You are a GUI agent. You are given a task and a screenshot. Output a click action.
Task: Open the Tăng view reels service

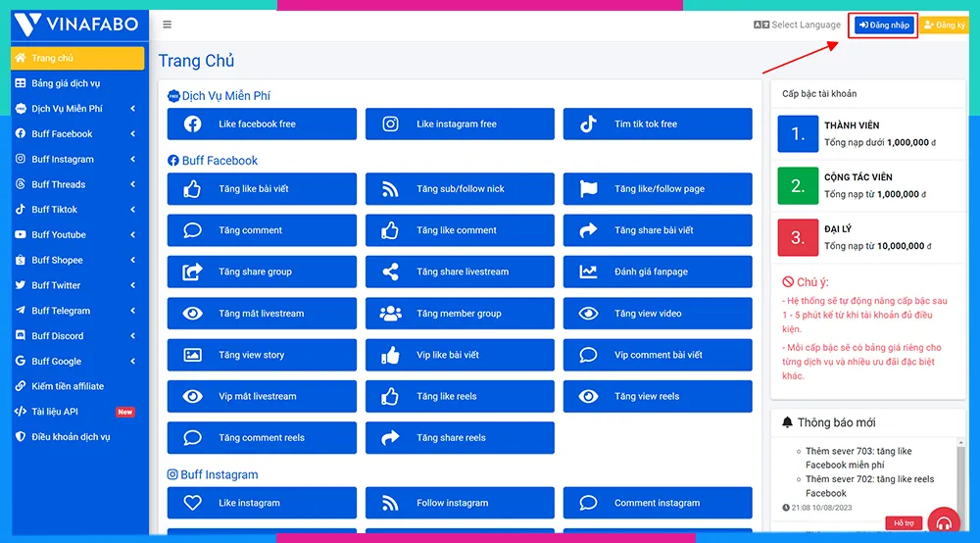(658, 396)
